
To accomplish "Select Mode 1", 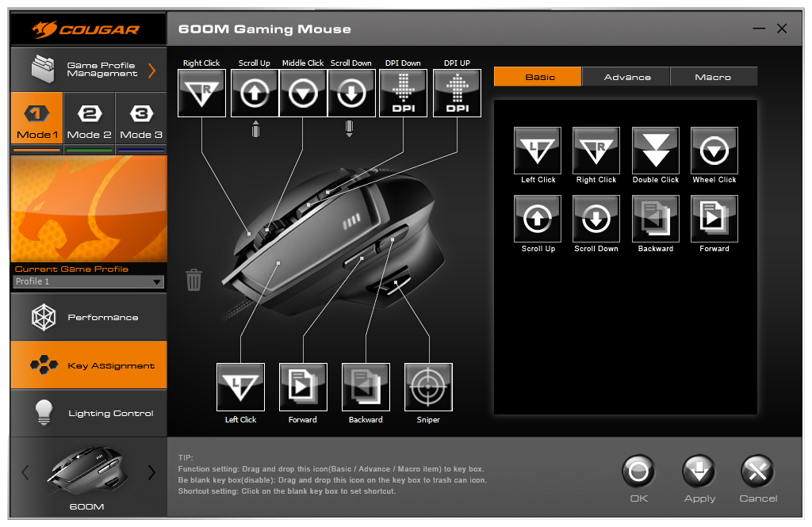I will click(x=37, y=121).
